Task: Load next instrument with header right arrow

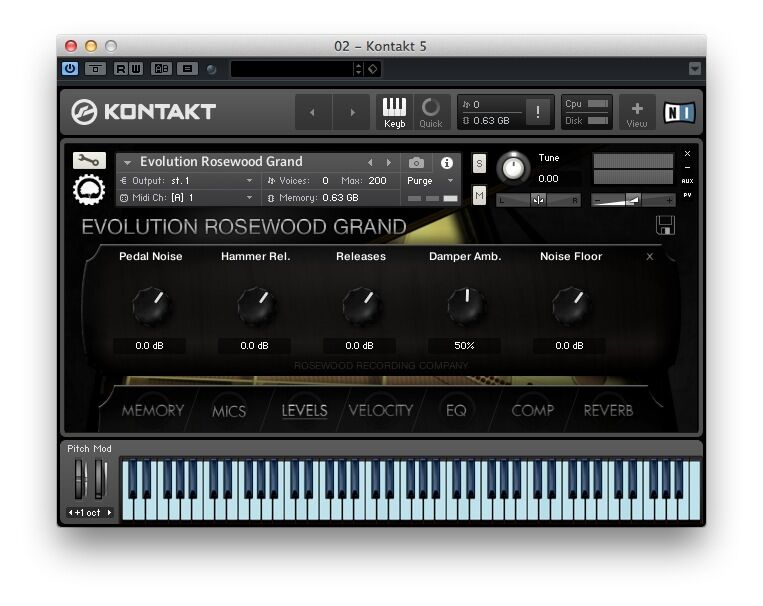Action: 352,112
